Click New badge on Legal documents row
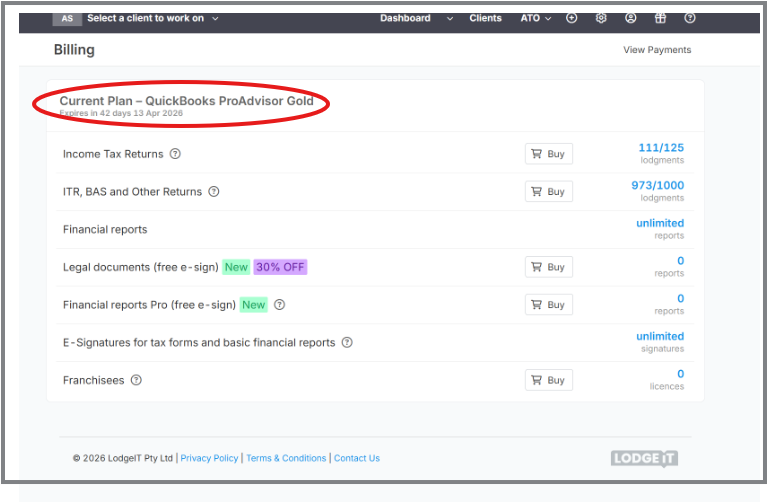 point(236,267)
